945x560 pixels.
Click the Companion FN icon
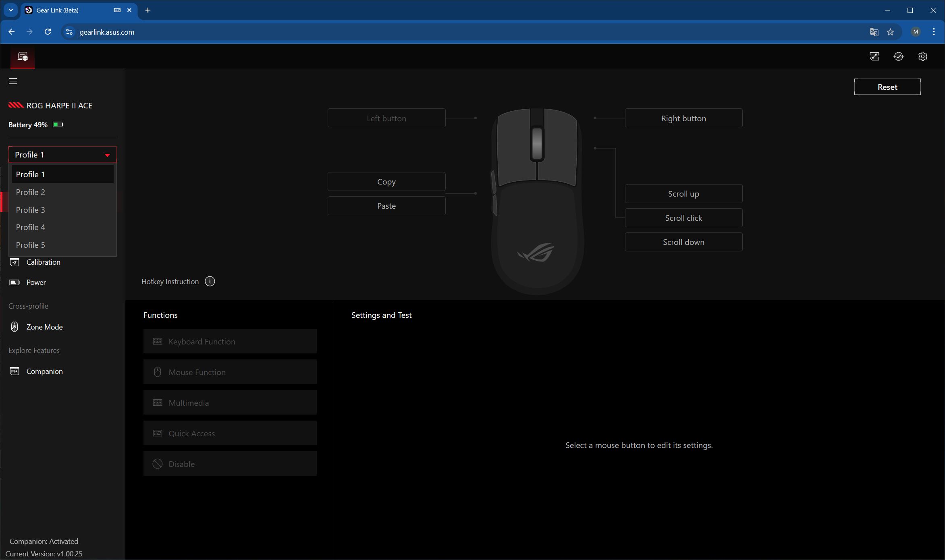tap(15, 371)
